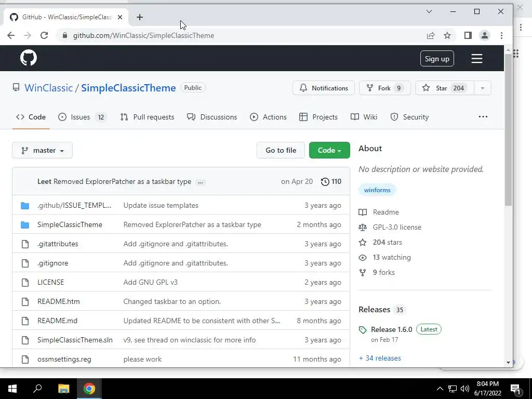The height and width of the screenshot is (399, 532).
Task: Show the + 34 releases link
Action: [380, 358]
